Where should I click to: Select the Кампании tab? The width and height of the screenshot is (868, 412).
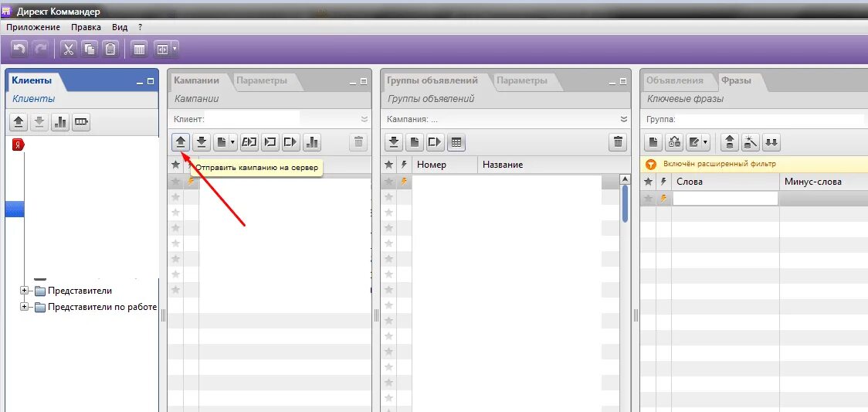196,80
